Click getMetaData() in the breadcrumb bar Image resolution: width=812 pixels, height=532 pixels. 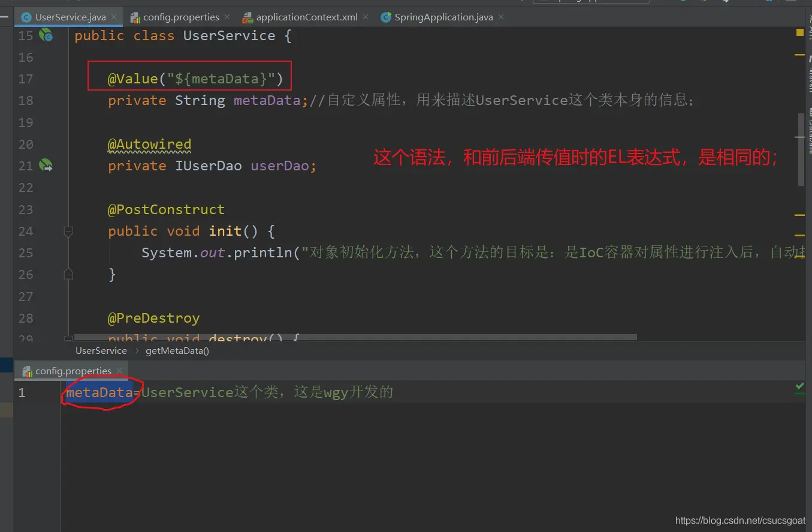tap(177, 351)
